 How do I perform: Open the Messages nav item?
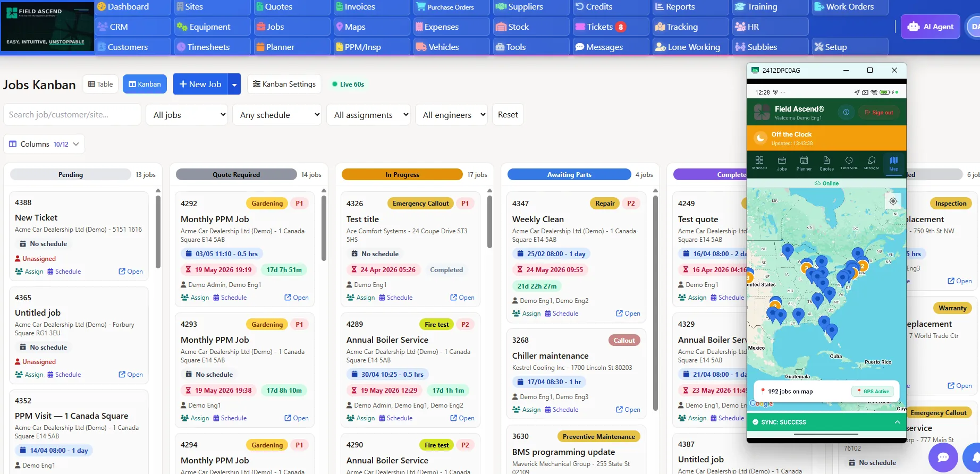[611, 47]
